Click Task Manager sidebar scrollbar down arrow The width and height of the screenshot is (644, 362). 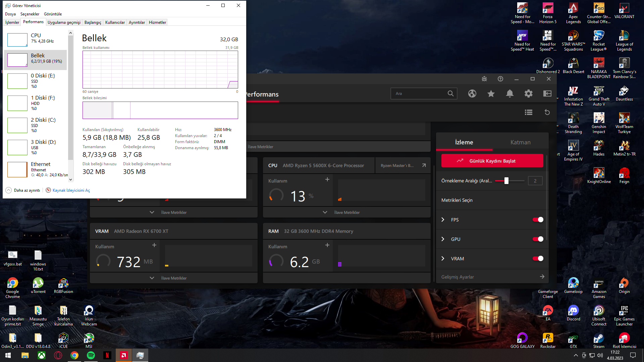pyautogui.click(x=70, y=179)
